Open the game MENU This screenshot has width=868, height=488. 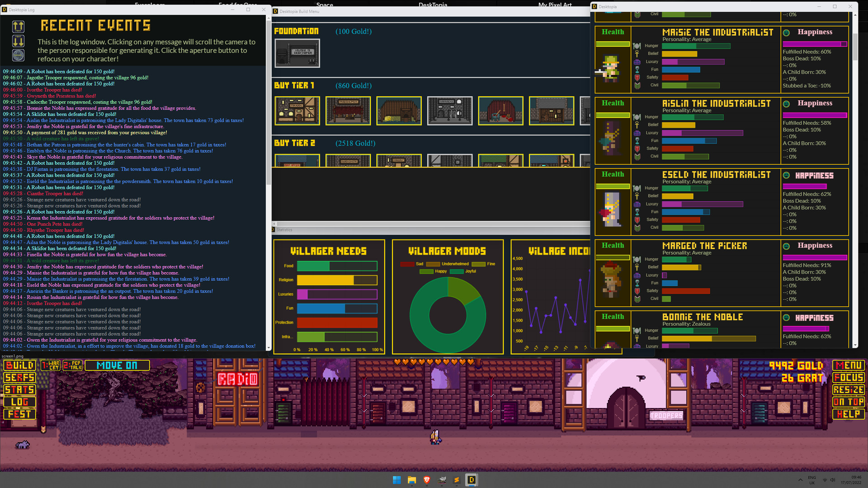849,365
